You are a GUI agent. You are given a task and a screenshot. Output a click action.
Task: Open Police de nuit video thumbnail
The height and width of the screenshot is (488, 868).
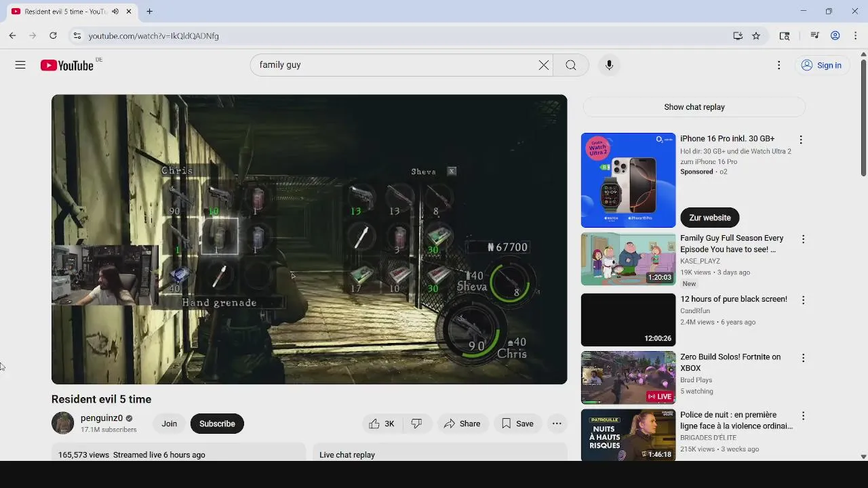628,435
